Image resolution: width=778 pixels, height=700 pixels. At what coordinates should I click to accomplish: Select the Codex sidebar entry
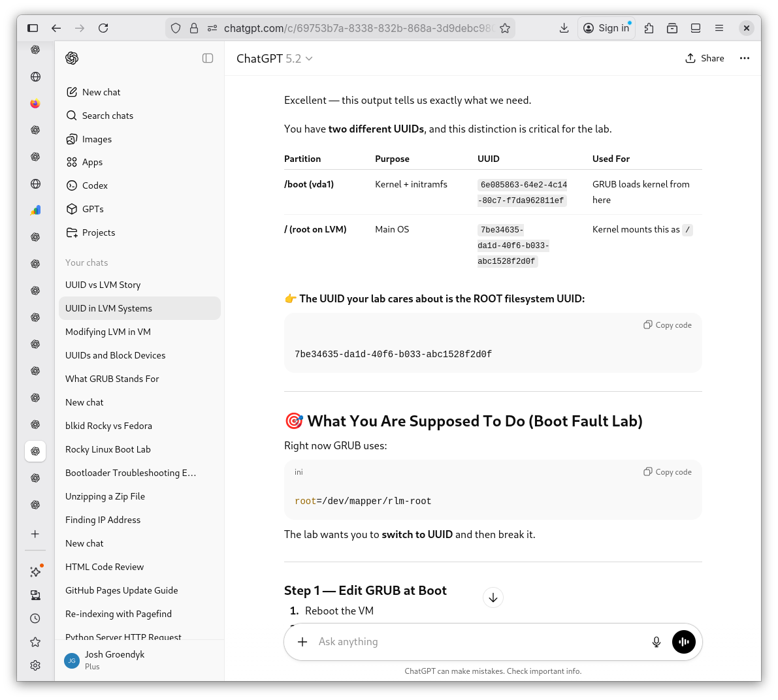pyautogui.click(x=95, y=185)
